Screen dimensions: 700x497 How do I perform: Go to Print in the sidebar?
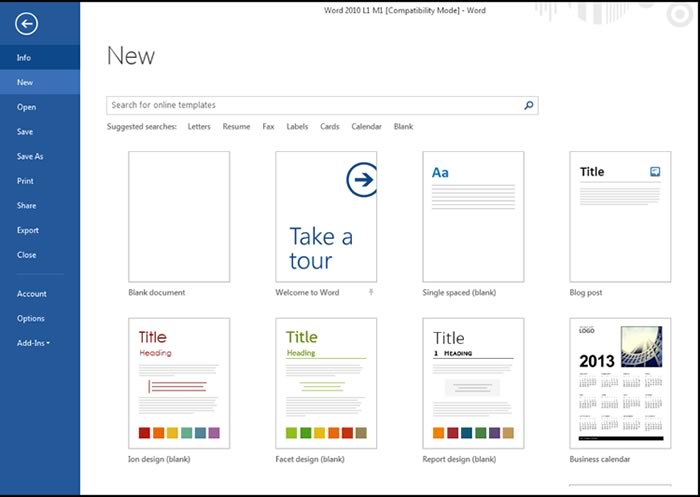coord(25,181)
